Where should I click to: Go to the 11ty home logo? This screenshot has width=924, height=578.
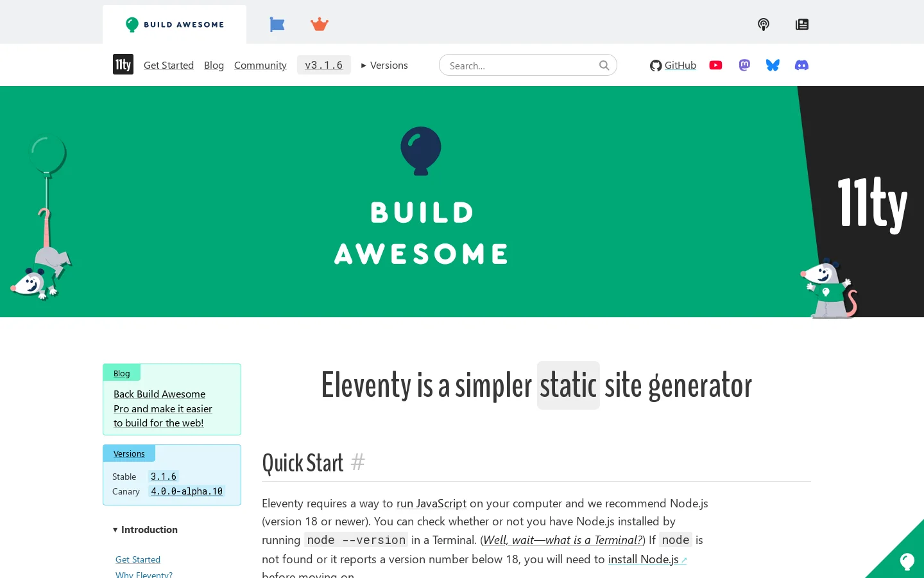click(x=123, y=65)
